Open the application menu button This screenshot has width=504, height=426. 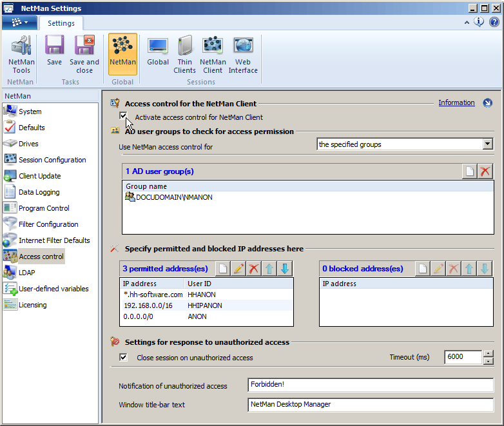(19, 23)
